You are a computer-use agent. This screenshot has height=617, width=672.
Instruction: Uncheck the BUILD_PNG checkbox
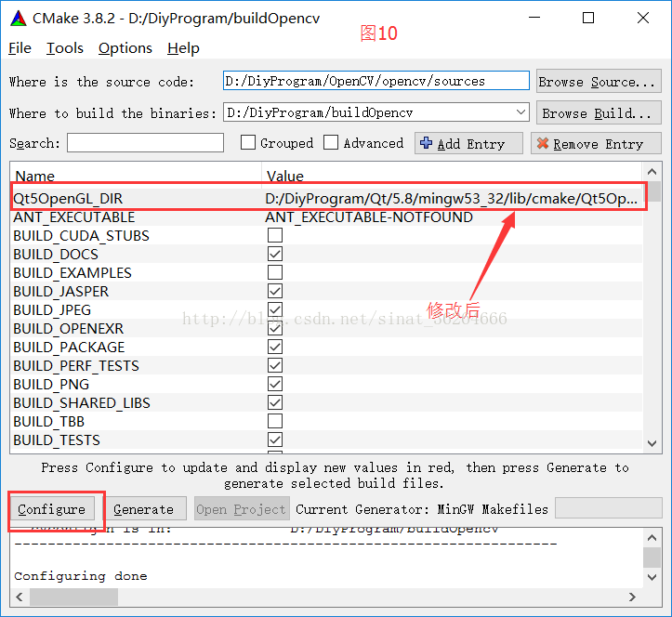click(x=275, y=384)
